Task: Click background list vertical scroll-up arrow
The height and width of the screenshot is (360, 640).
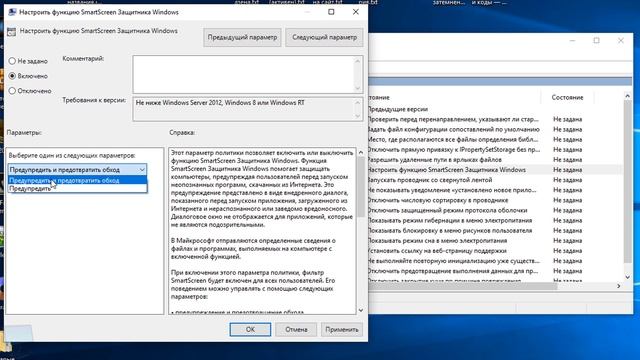Action: click(628, 96)
